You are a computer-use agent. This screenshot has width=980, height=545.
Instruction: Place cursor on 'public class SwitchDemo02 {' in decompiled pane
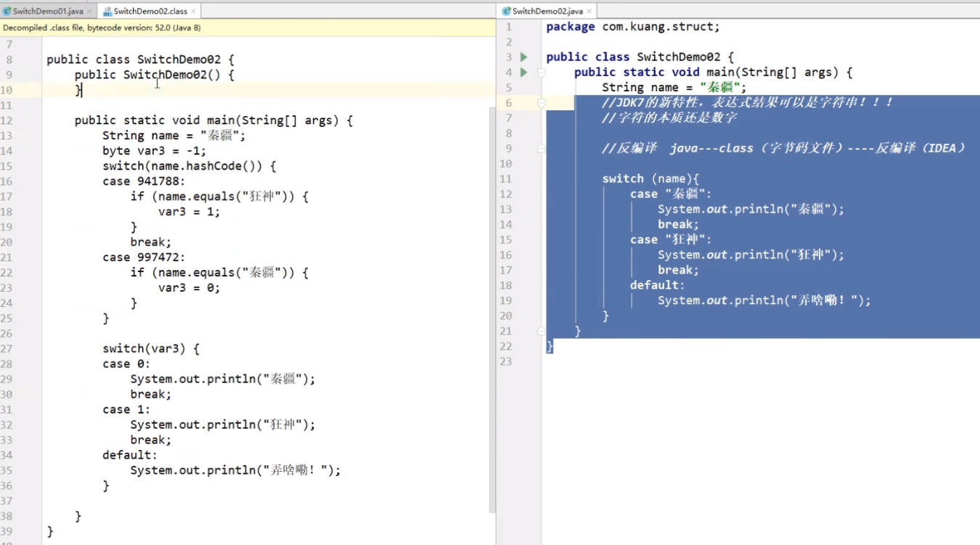coord(140,60)
